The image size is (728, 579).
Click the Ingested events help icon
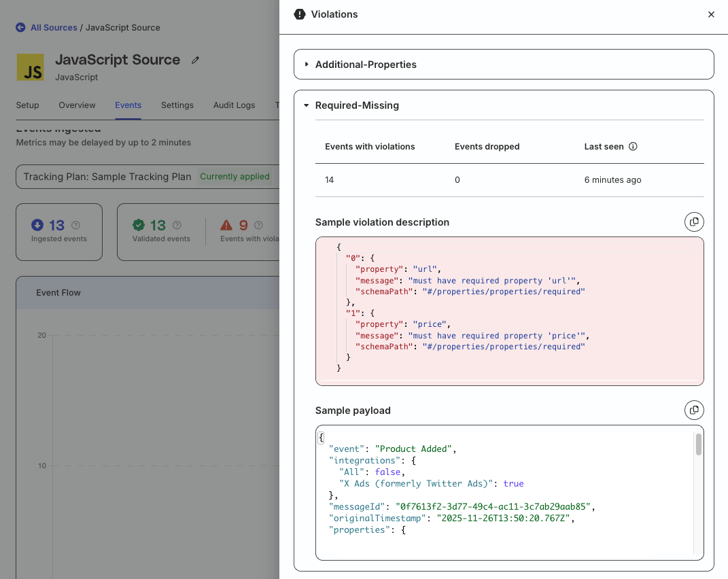(75, 225)
